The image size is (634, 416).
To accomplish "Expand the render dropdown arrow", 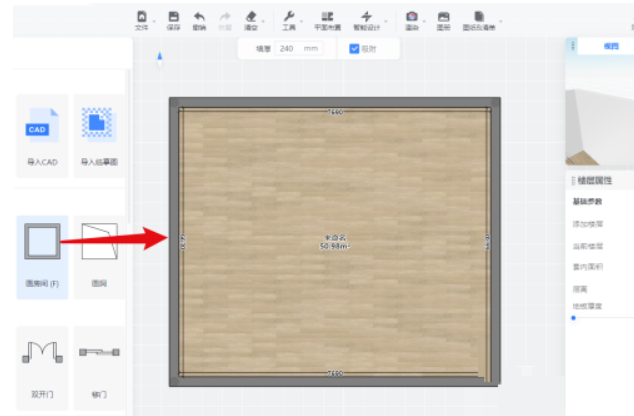I will (x=424, y=21).
